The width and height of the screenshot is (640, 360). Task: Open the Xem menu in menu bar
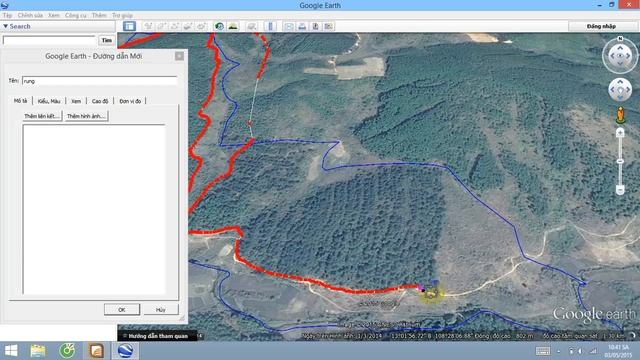[x=53, y=15]
